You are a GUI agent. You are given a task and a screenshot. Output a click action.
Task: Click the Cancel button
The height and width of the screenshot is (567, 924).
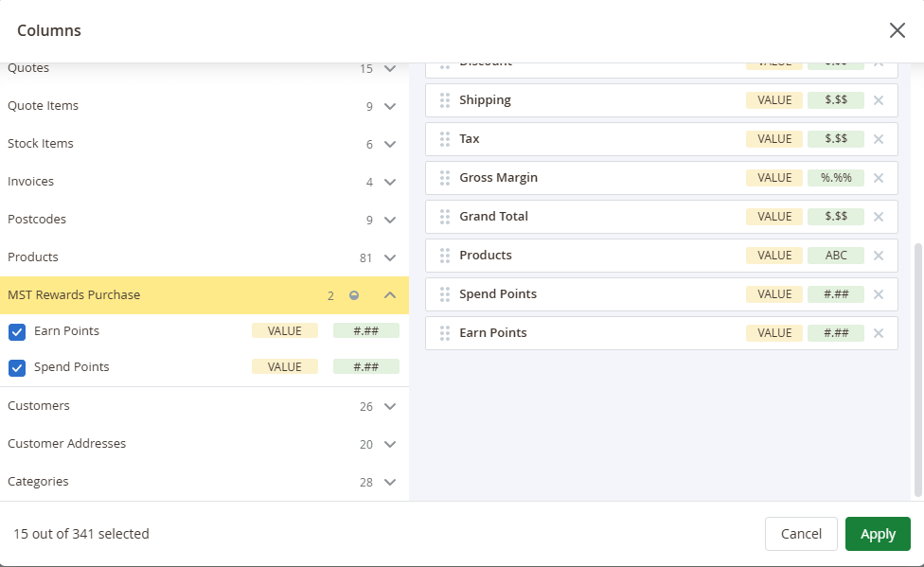click(800, 534)
